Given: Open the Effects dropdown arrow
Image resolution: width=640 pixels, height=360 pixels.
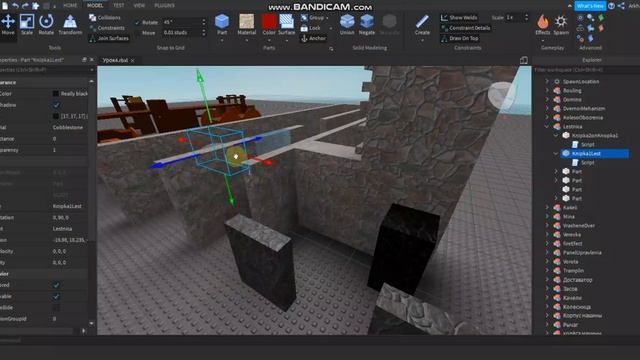Looking at the screenshot, I should [x=543, y=40].
